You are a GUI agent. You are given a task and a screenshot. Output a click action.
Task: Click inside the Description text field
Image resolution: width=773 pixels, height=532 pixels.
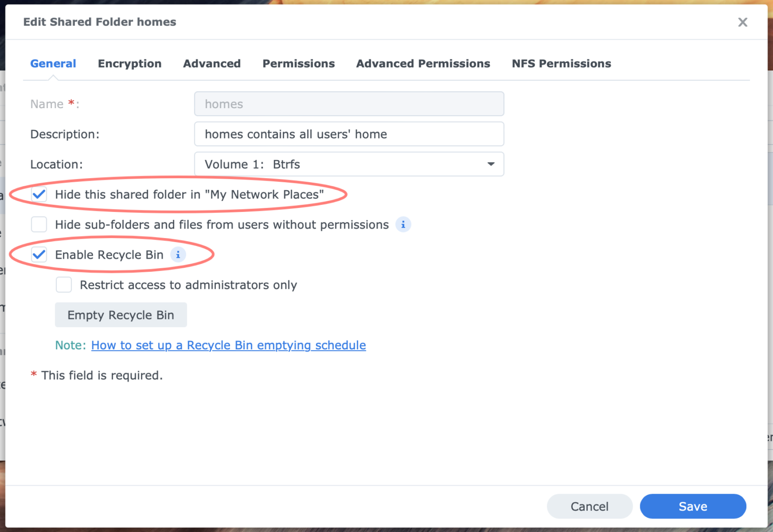[x=349, y=134]
